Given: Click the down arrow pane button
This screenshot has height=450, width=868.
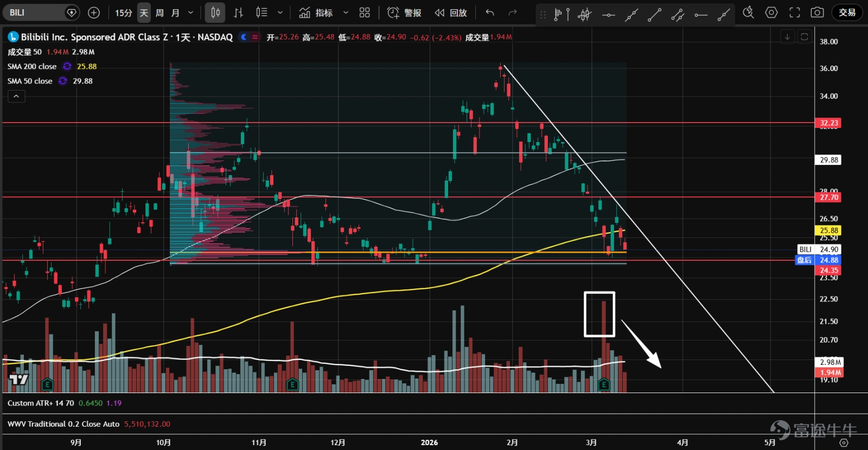Looking at the screenshot, I should [x=787, y=37].
